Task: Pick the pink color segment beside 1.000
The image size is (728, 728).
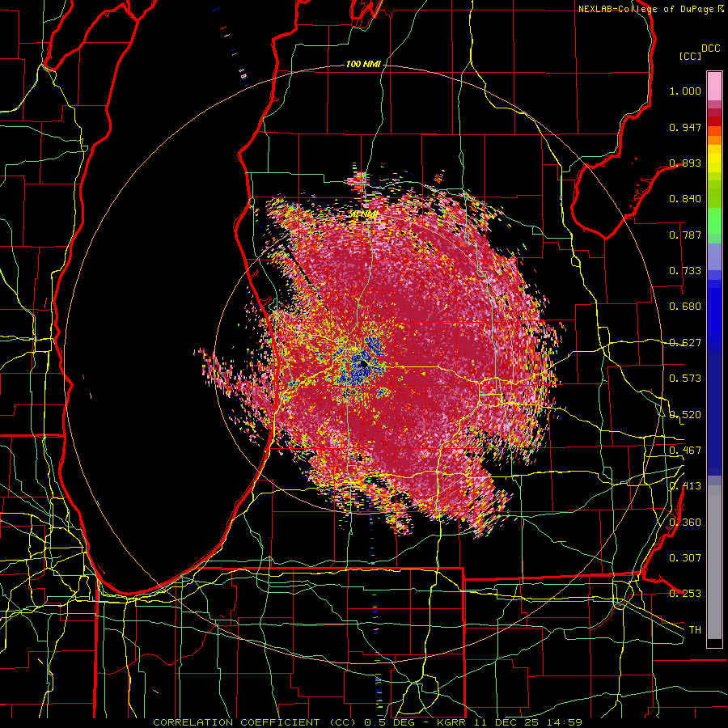Action: [x=714, y=87]
